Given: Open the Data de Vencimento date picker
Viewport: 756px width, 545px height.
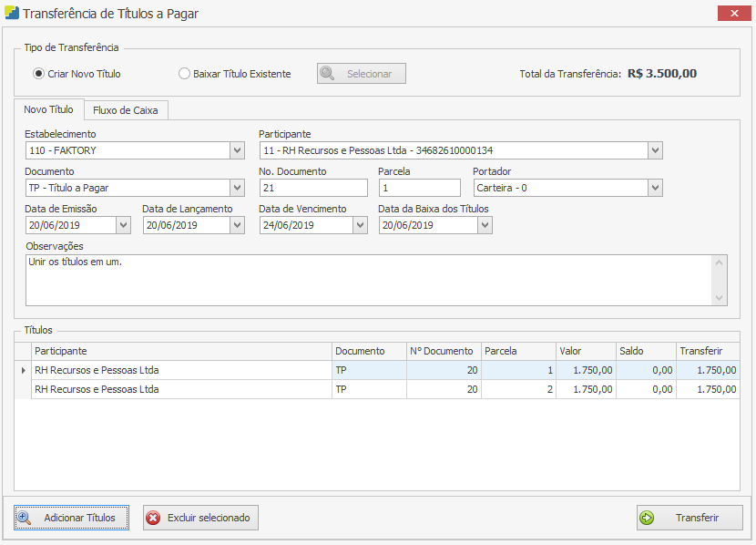Looking at the screenshot, I should tap(359, 225).
